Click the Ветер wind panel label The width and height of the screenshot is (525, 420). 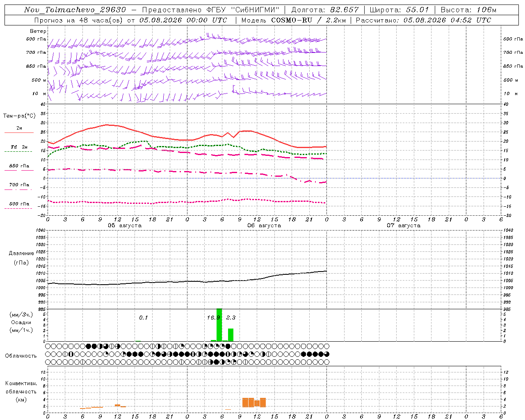tap(38, 31)
